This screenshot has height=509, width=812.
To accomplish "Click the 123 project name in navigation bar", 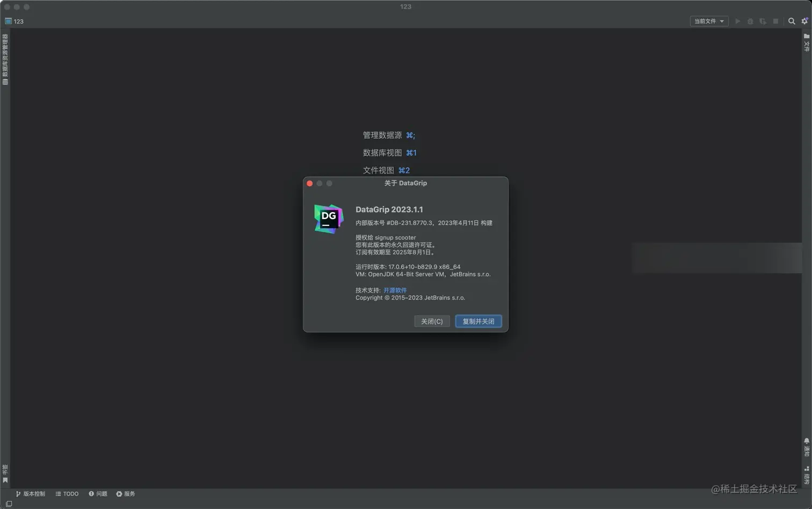I will 15,21.
